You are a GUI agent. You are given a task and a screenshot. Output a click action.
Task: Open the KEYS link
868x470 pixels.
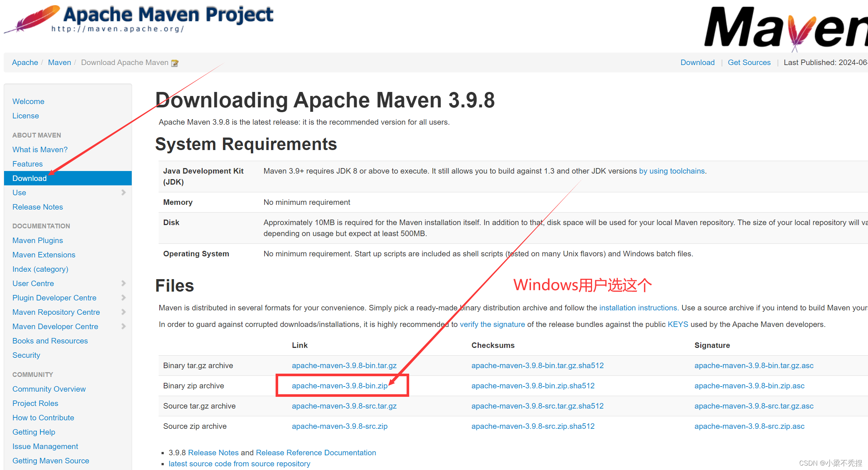pyautogui.click(x=678, y=324)
